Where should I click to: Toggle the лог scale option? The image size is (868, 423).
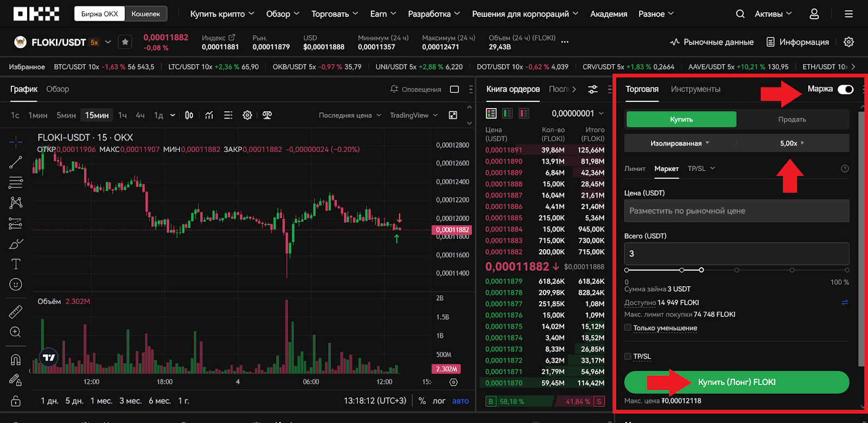coord(439,401)
